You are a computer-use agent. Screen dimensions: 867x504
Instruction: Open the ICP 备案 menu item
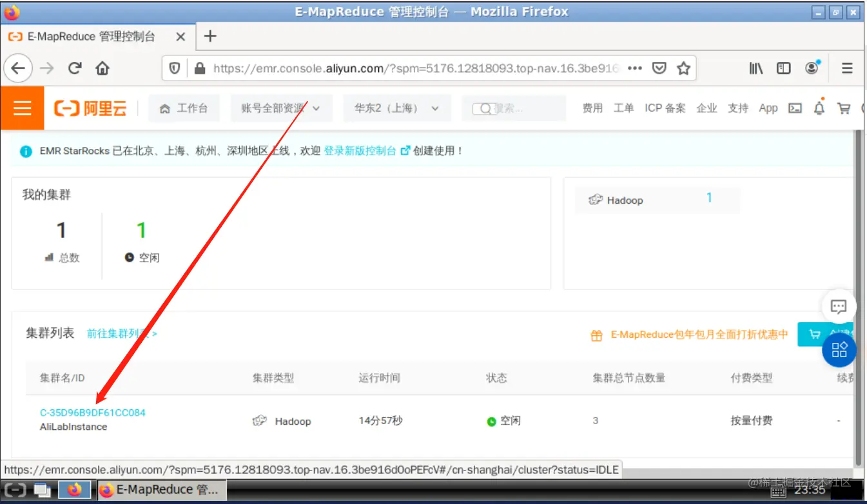tap(665, 108)
